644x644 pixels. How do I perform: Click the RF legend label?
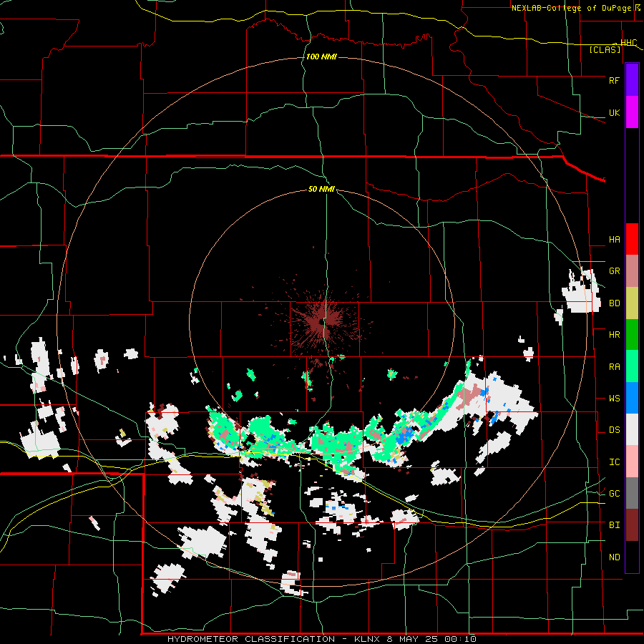pyautogui.click(x=614, y=80)
